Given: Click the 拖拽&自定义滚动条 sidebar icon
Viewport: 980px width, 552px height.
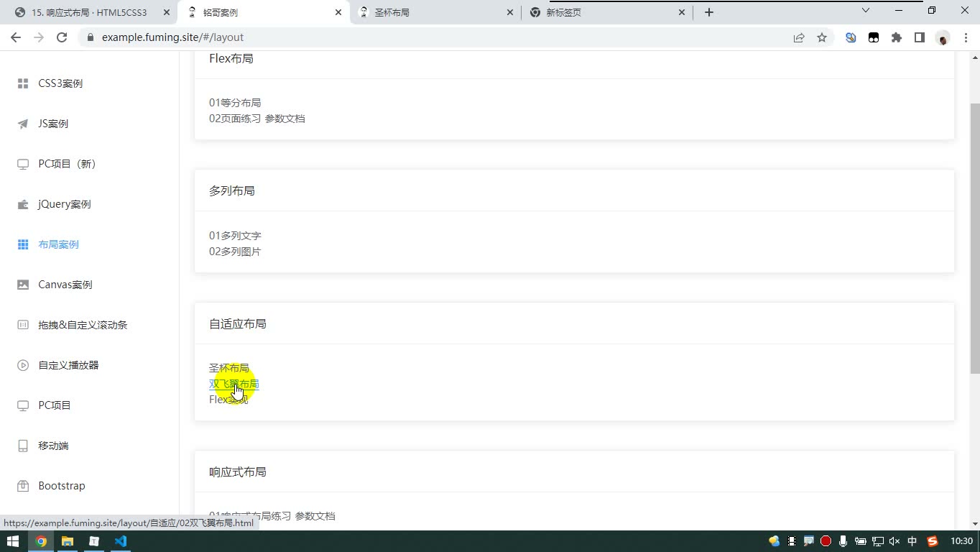Looking at the screenshot, I should click(23, 325).
